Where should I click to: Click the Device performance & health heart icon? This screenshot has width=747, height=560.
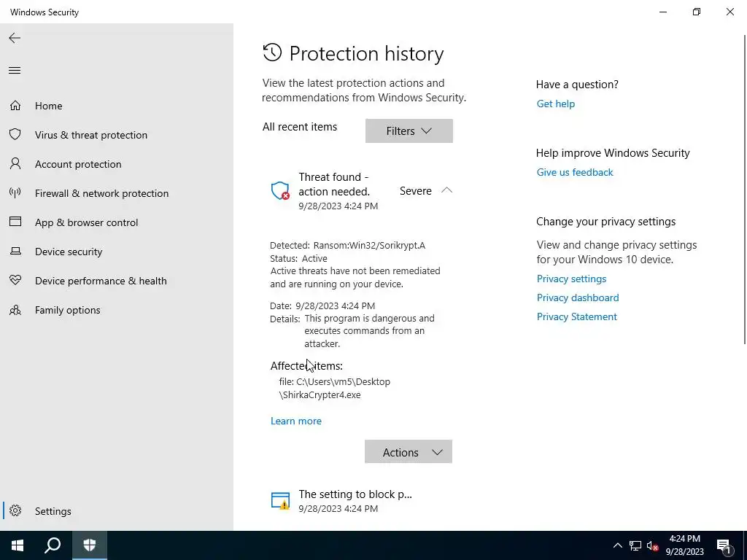(15, 281)
